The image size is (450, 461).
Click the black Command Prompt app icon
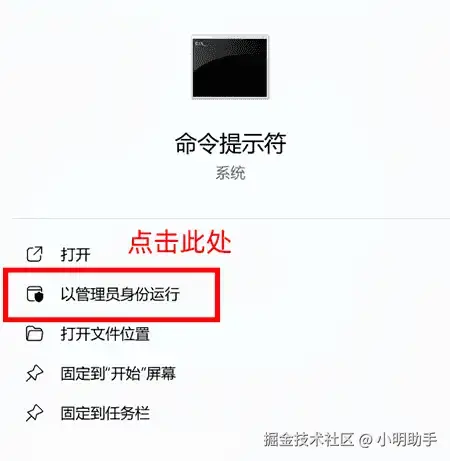point(230,67)
